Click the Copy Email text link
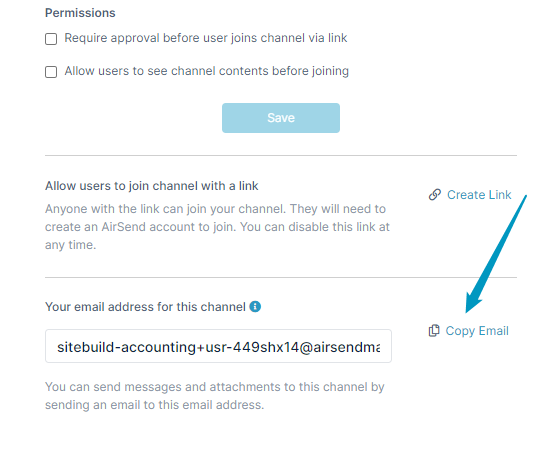This screenshot has height=470, width=559. pos(477,331)
